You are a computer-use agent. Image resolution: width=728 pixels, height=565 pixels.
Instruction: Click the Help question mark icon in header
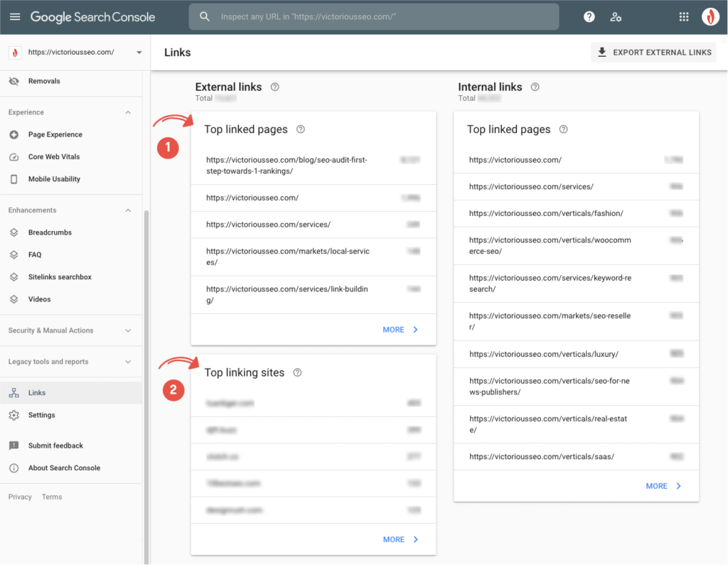(589, 17)
